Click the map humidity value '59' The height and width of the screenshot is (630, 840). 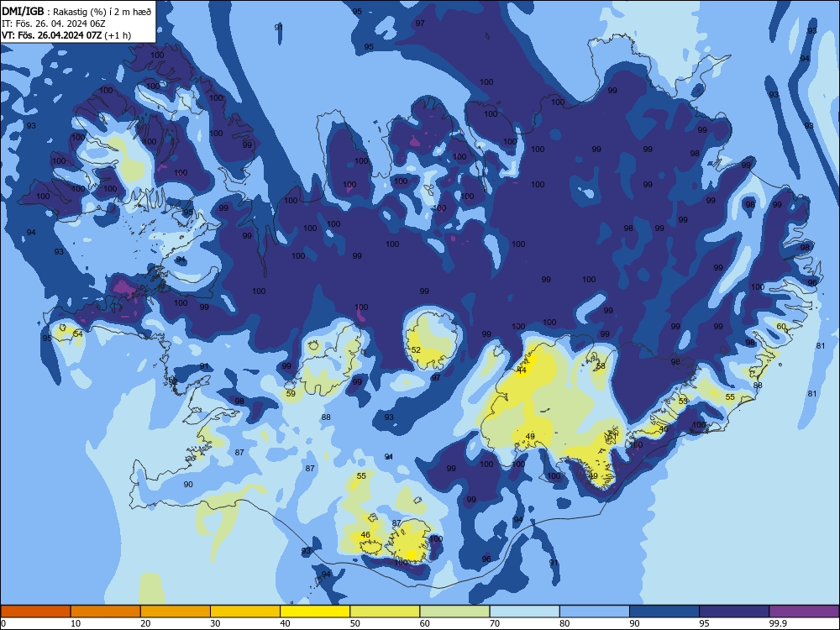(x=291, y=393)
